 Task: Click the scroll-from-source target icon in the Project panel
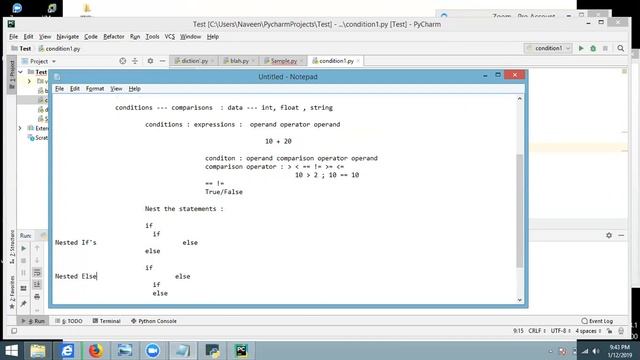(122, 61)
